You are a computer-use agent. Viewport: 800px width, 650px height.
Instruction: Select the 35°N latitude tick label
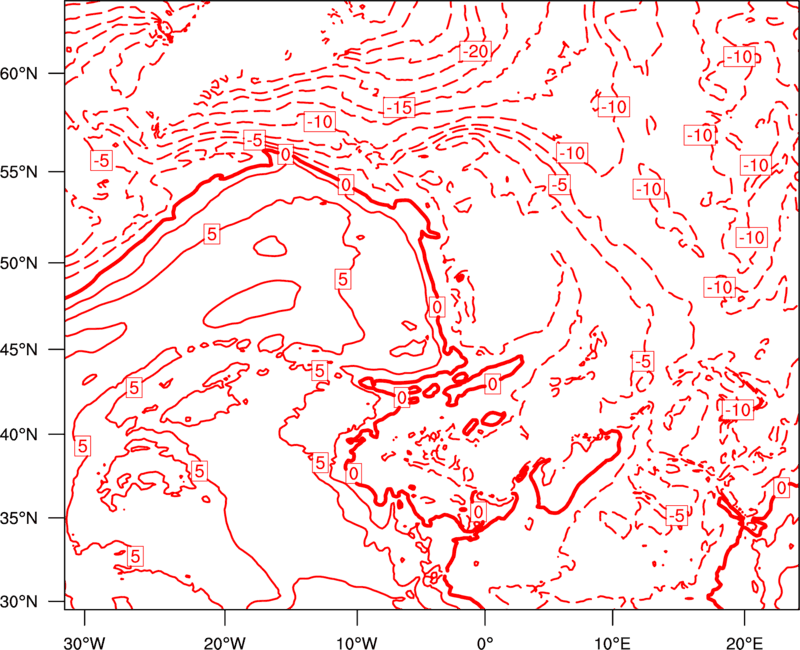pyautogui.click(x=19, y=518)
